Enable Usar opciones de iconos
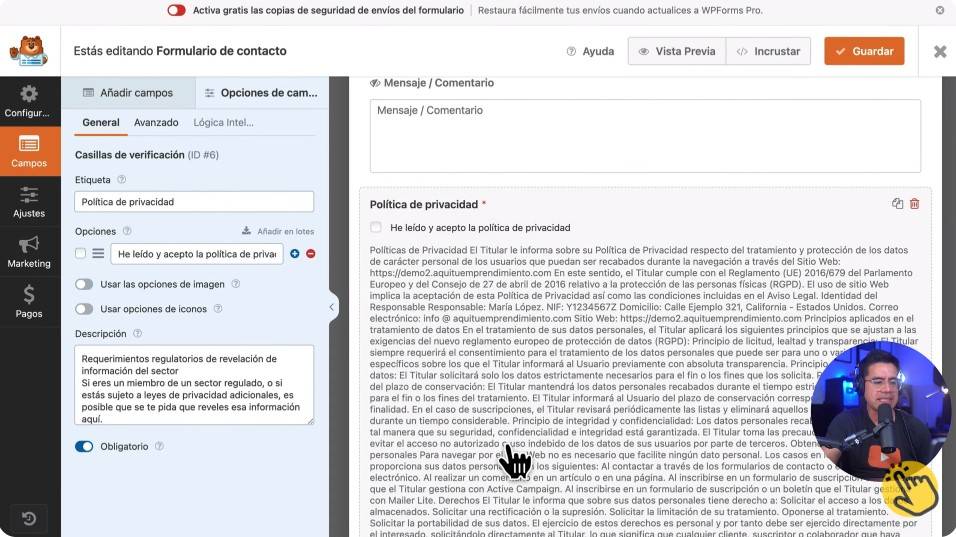This screenshot has width=956, height=537. [x=84, y=309]
